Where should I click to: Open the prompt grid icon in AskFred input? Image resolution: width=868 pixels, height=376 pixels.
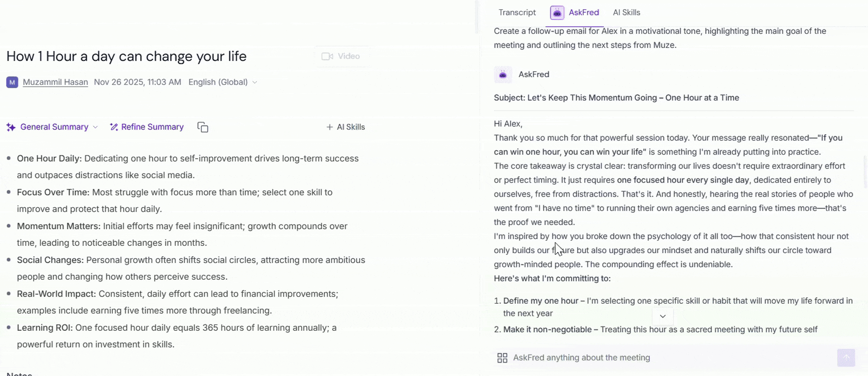(502, 358)
